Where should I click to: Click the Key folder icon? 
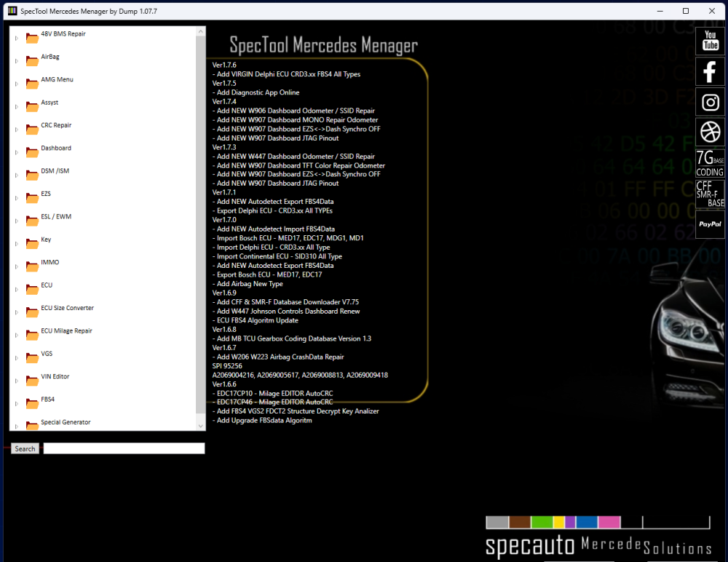(x=32, y=243)
